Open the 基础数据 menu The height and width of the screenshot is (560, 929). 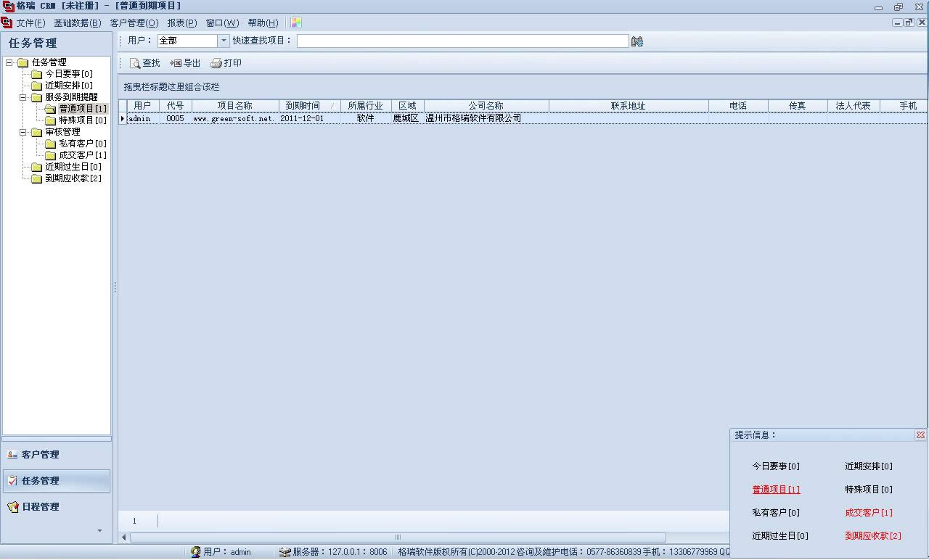[77, 23]
